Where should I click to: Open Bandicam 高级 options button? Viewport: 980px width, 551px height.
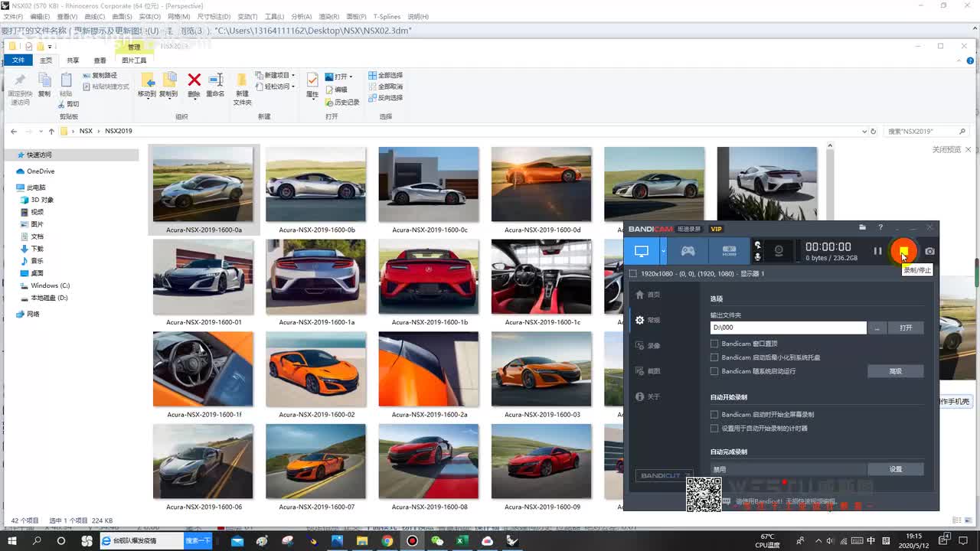(x=895, y=371)
